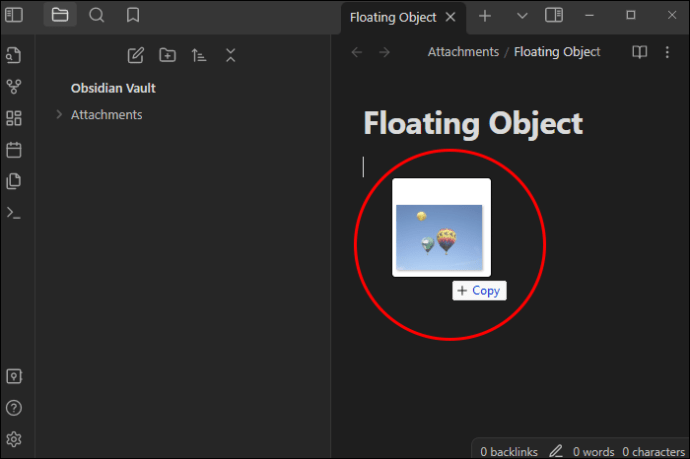Open quick switcher from the ribbon

click(x=14, y=55)
